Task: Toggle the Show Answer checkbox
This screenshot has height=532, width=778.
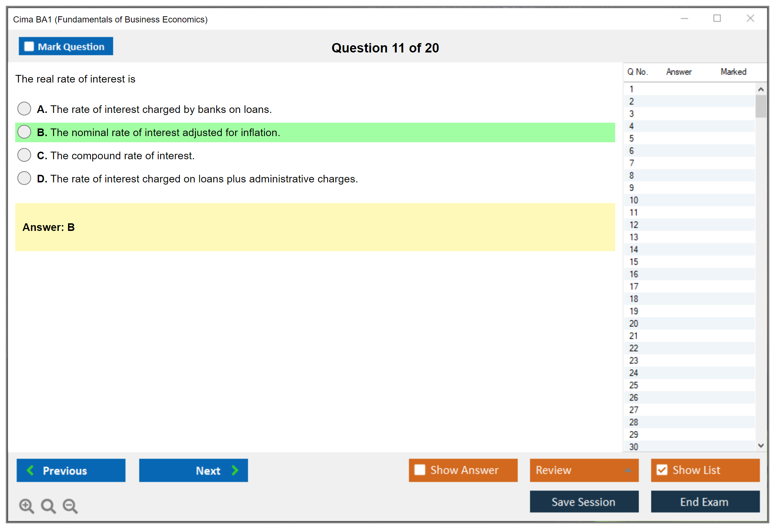Action: (x=420, y=470)
